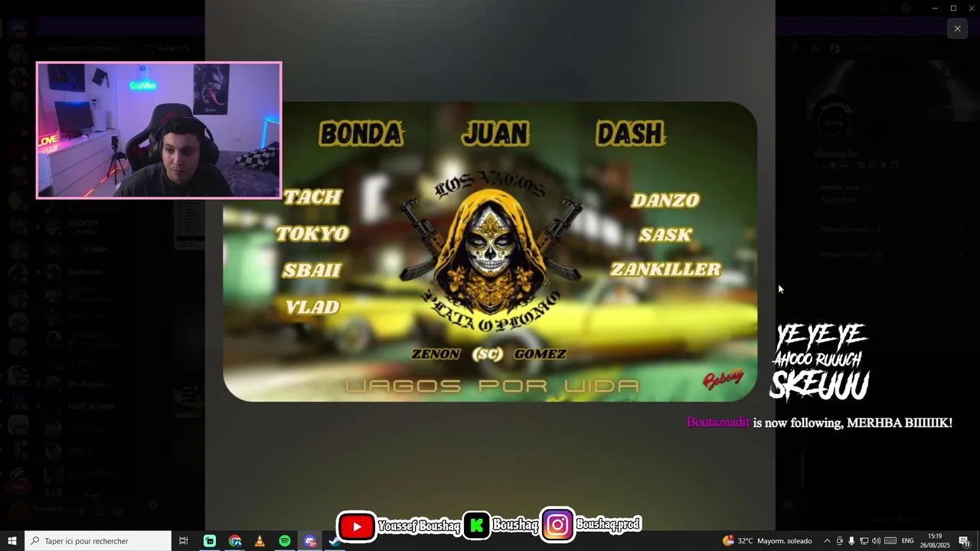Close the Discord image preview overlay
The width and height of the screenshot is (980, 551).
pyautogui.click(x=957, y=29)
